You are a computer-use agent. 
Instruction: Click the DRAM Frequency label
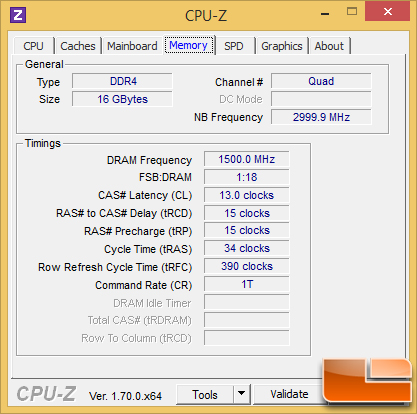tap(149, 160)
